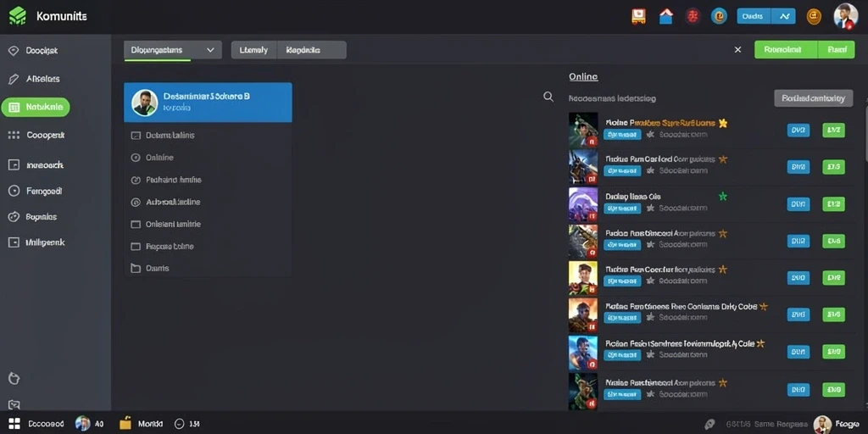Image resolution: width=868 pixels, height=434 pixels.
Task: Open the blue chart icon button in the header
Action: [782, 16]
